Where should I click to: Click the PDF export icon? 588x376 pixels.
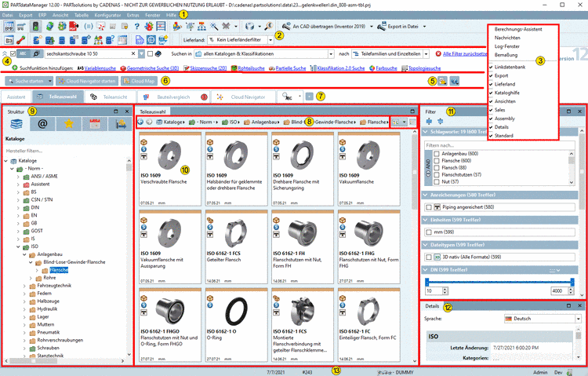point(74,26)
